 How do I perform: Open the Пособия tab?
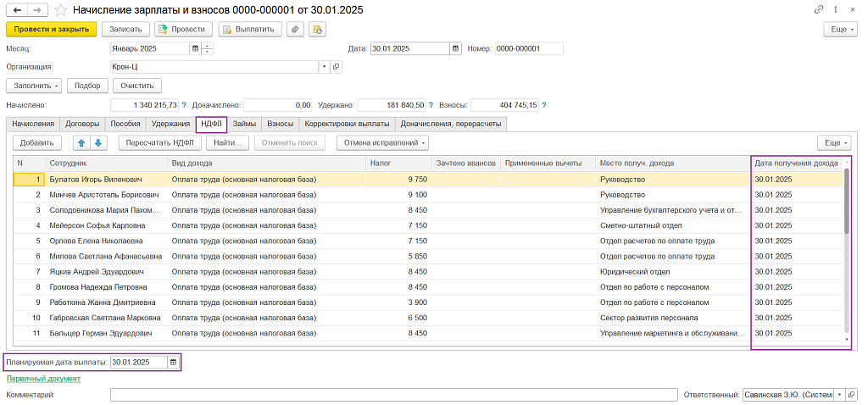point(125,125)
